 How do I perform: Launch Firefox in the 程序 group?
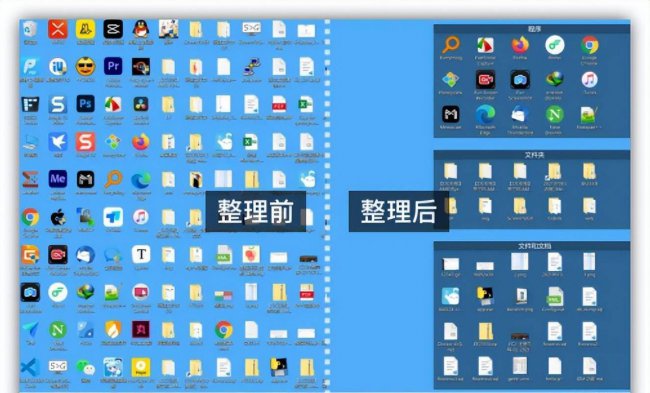point(520,45)
